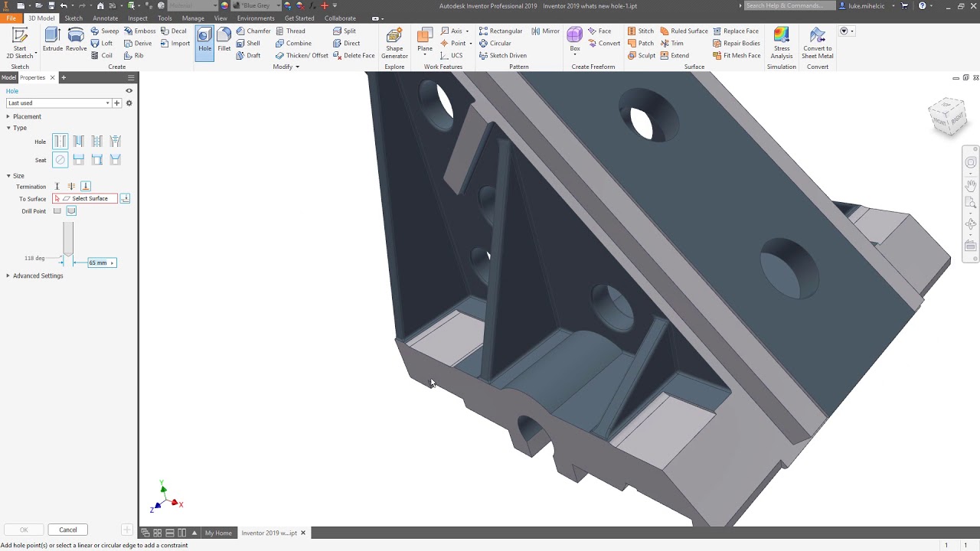Start Stress Analysis simulation

pyautogui.click(x=782, y=43)
